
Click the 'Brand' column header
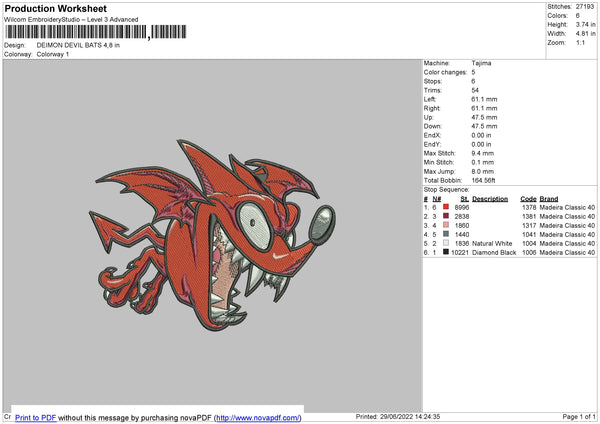tap(549, 199)
